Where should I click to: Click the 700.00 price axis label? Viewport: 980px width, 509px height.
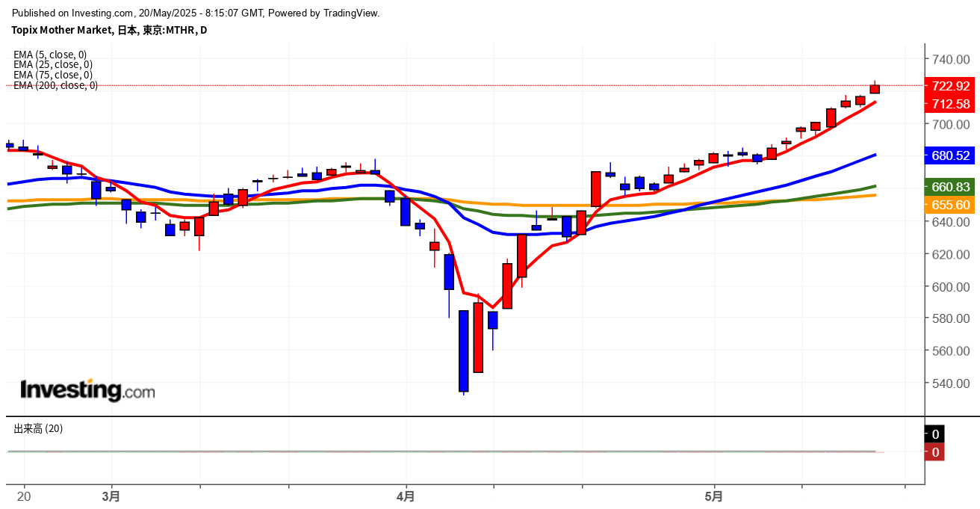tap(951, 124)
